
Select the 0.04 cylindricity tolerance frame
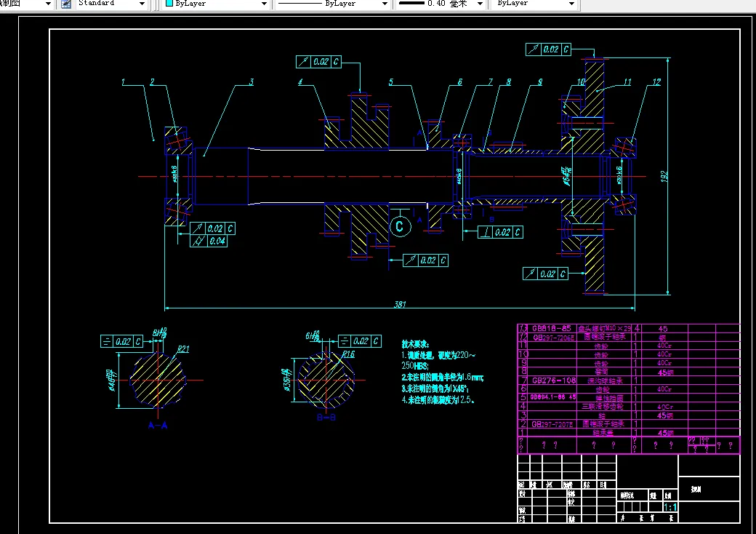[x=209, y=241]
